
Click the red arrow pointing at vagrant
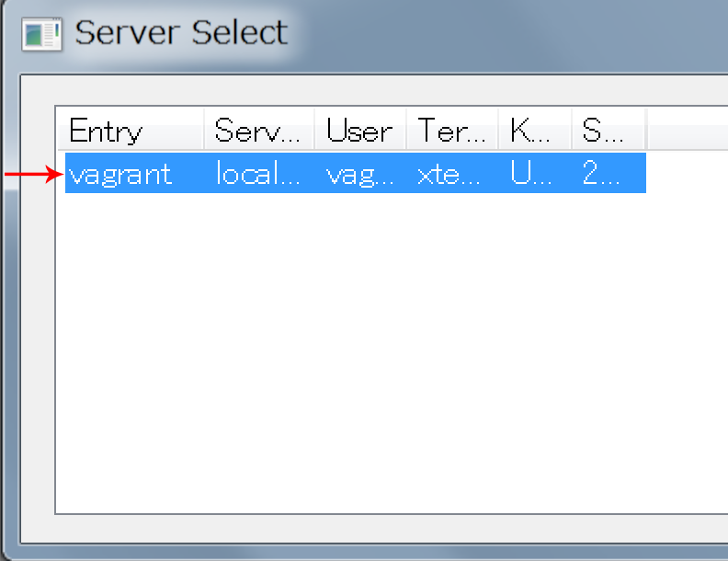[32, 174]
